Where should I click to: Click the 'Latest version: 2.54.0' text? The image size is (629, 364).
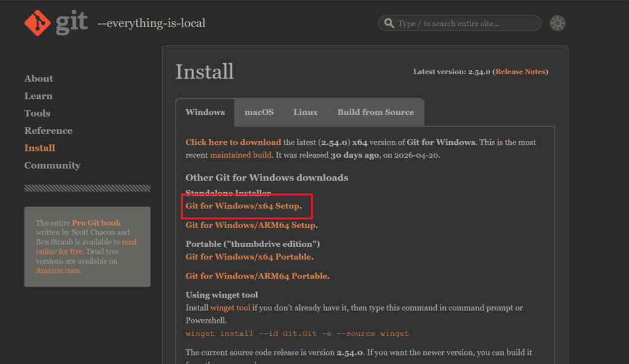pos(451,72)
